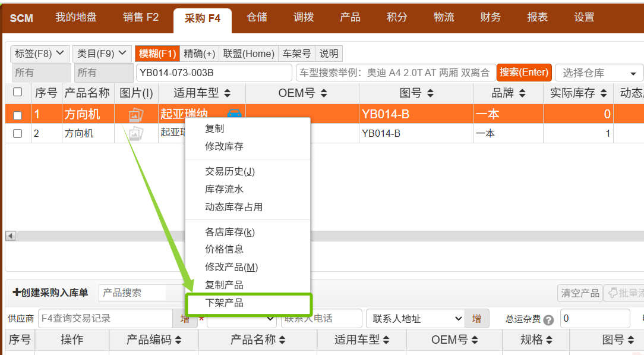644x355 pixels.
Task: Open the 设置 tab
Action: [584, 17]
